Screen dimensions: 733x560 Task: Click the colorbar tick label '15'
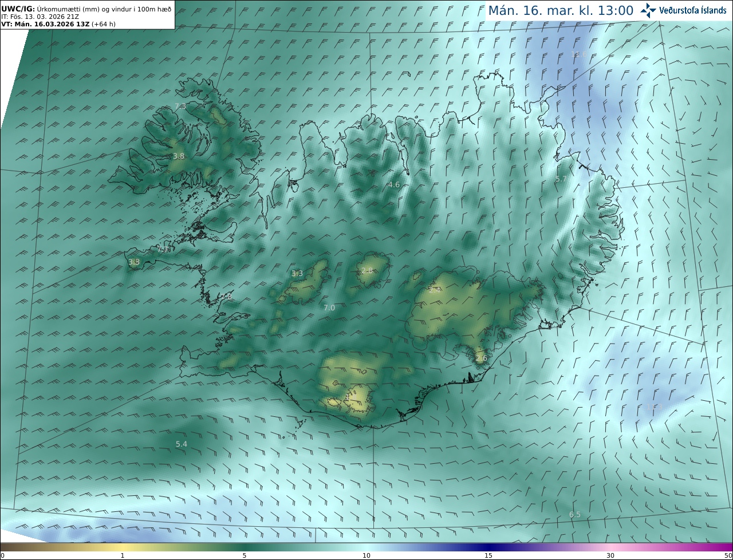488,555
